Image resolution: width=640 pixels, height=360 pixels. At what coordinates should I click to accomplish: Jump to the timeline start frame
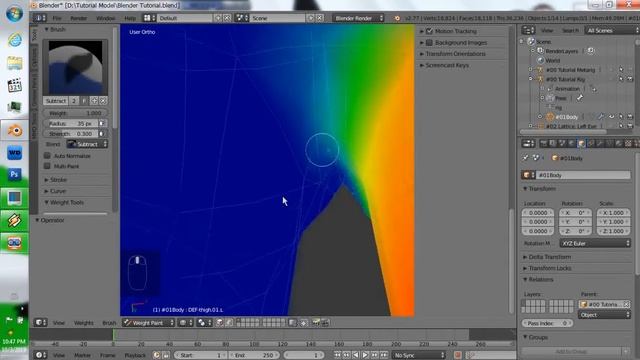coord(338,355)
